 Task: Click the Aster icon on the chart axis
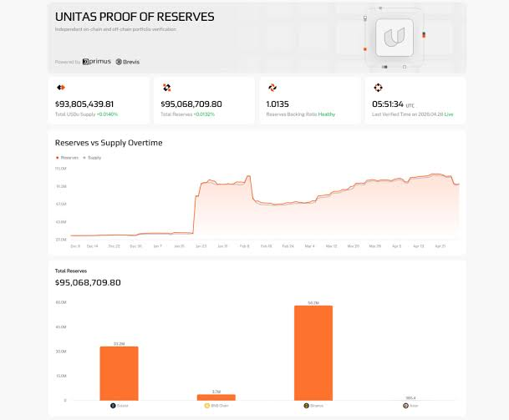tap(405, 406)
